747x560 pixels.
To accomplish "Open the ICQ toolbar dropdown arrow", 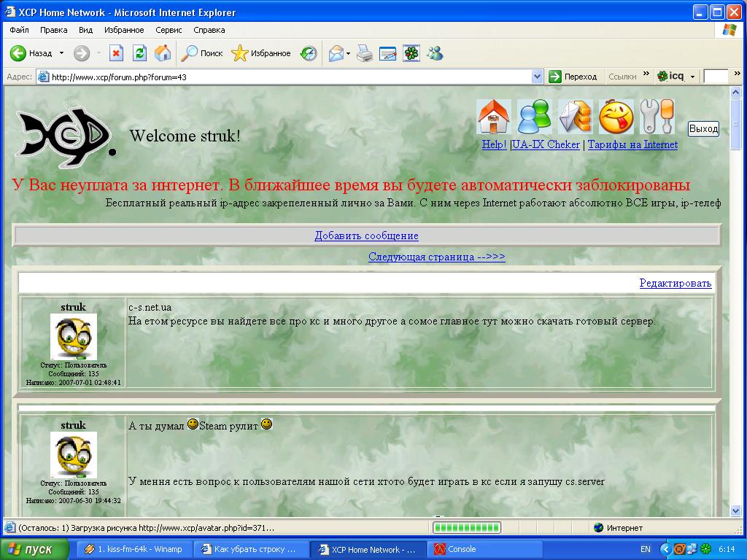I will [x=693, y=77].
